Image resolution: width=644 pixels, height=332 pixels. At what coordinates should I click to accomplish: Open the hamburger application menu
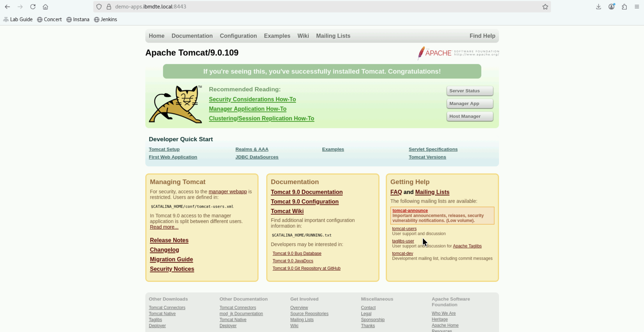pos(637,7)
